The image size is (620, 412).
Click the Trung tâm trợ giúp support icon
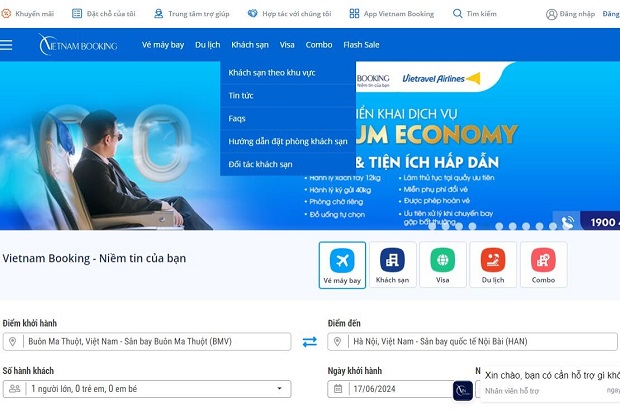pyautogui.click(x=158, y=13)
